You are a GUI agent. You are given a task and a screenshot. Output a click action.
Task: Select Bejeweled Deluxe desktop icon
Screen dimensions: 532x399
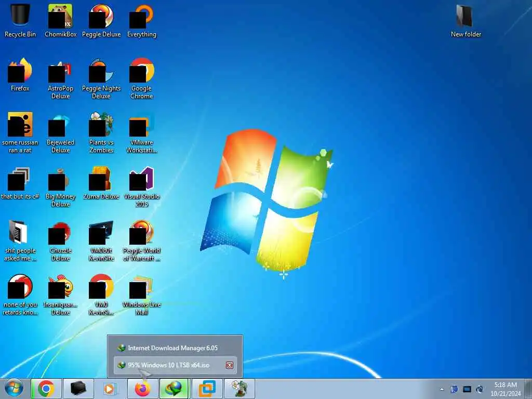point(60,132)
